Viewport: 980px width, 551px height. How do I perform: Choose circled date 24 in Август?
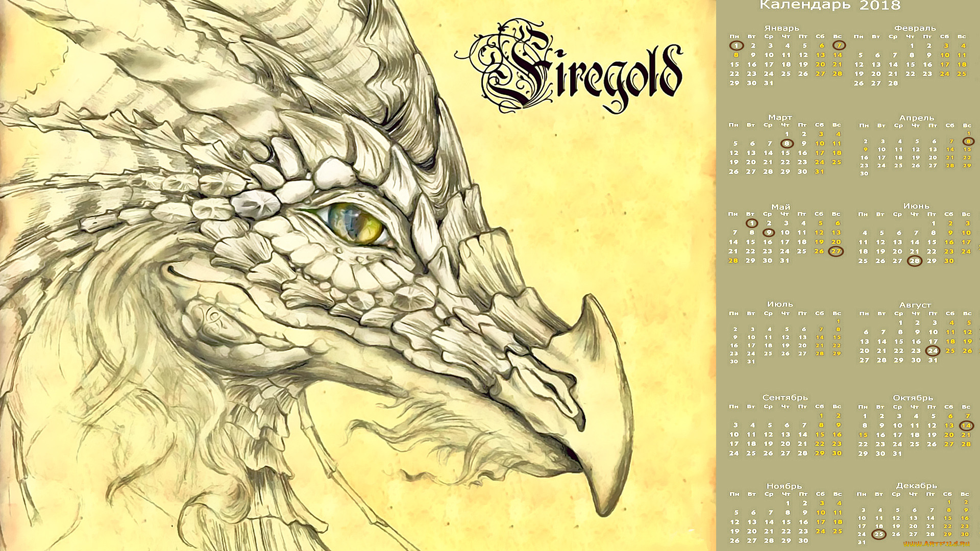pos(933,350)
